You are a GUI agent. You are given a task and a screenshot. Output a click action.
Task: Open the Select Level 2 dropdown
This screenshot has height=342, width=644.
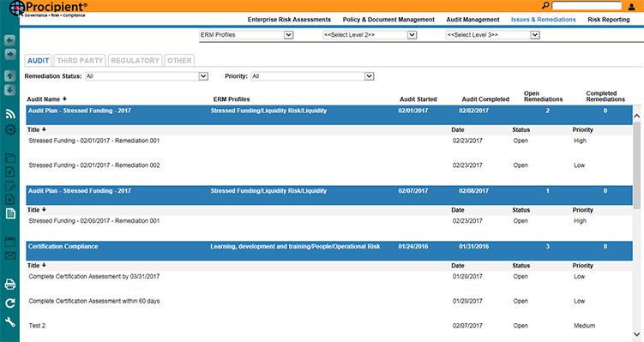[370, 35]
